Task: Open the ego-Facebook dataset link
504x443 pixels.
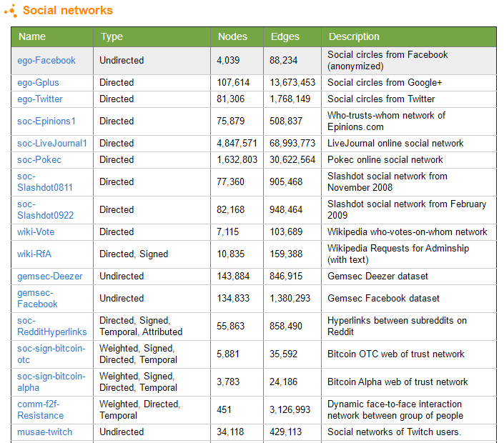Action: (x=46, y=61)
